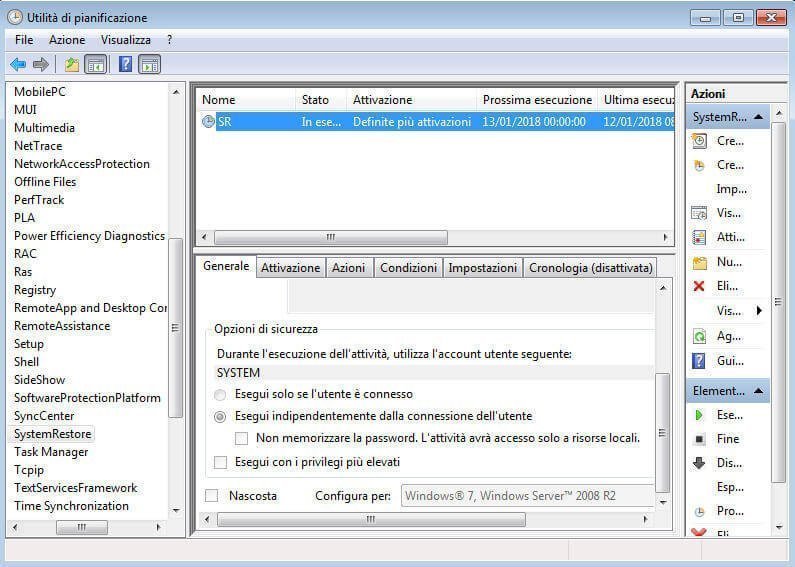Click the red X Eli... delete folder icon

point(699,287)
